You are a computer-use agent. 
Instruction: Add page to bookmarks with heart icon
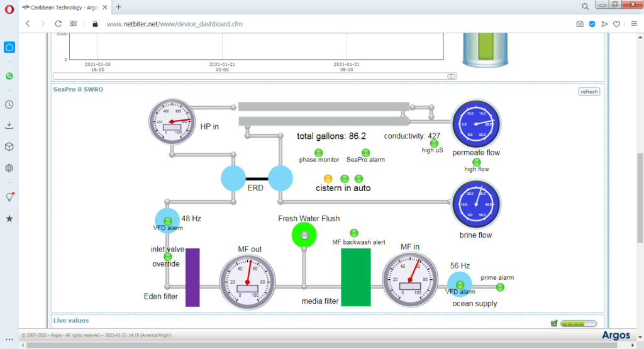click(617, 24)
